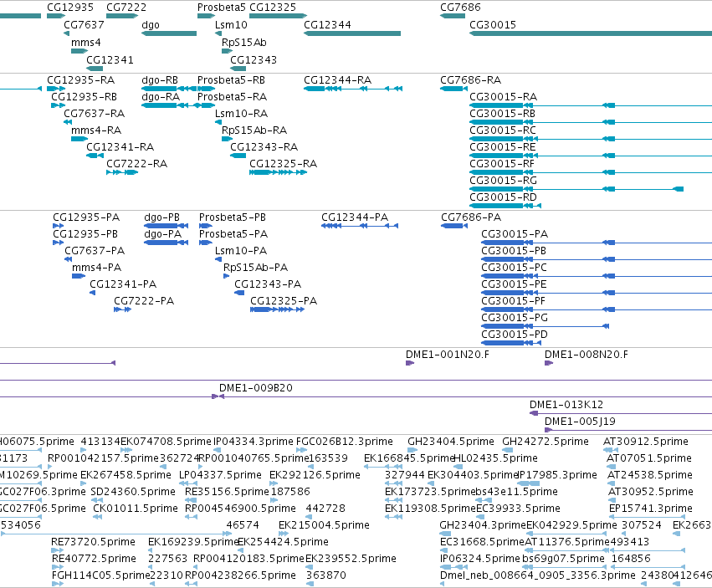Select the EP15741.3prime EST label

pos(651,509)
